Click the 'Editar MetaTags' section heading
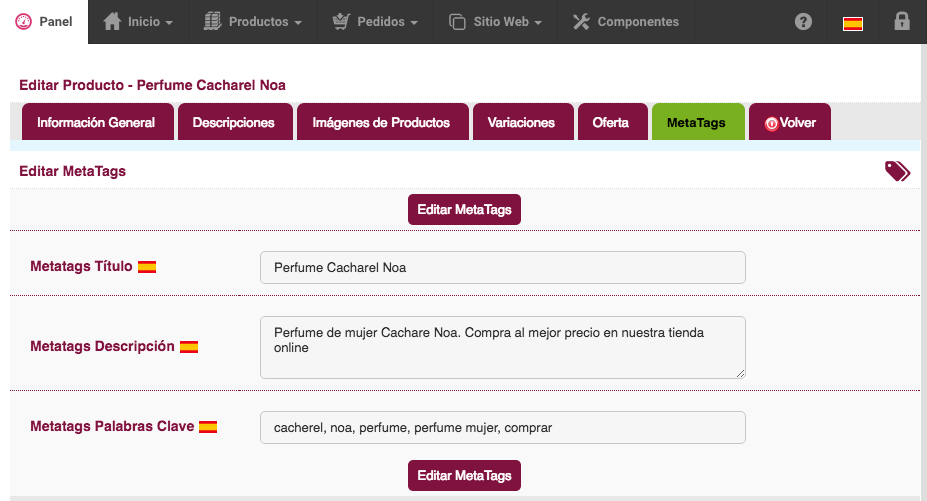Image resolution: width=927 pixels, height=501 pixels. coord(73,171)
